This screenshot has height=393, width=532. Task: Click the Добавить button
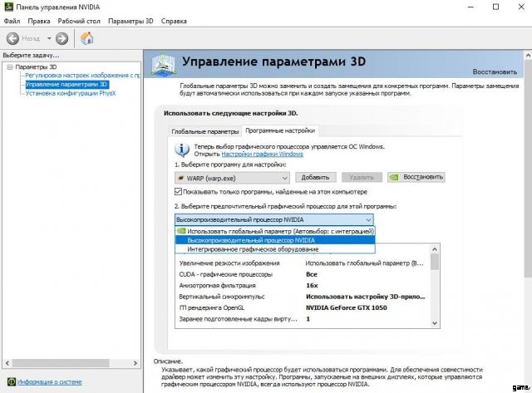pos(316,177)
